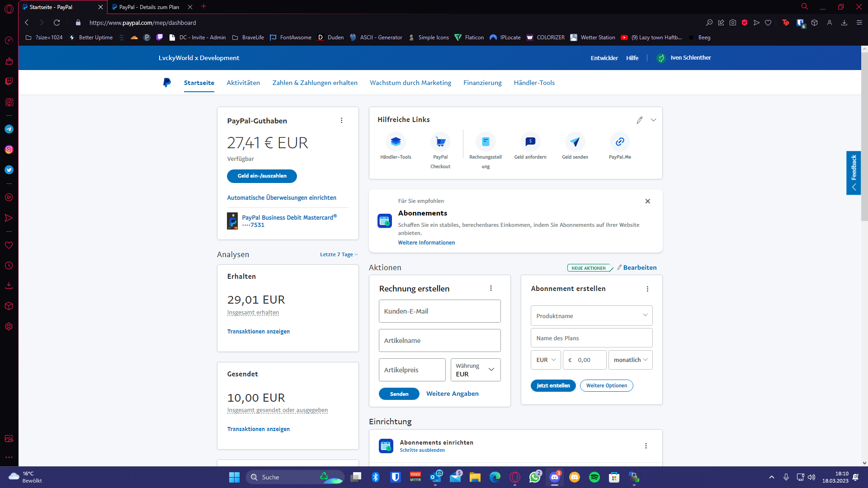
Task: Edit Hilfreiche Links with pencil icon
Action: click(639, 120)
